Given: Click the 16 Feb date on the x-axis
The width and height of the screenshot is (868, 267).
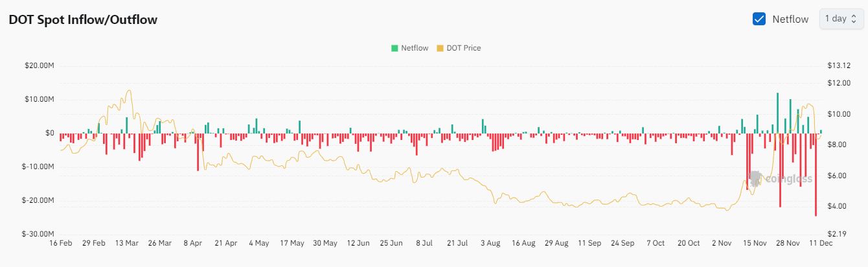Looking at the screenshot, I should coord(60,244).
